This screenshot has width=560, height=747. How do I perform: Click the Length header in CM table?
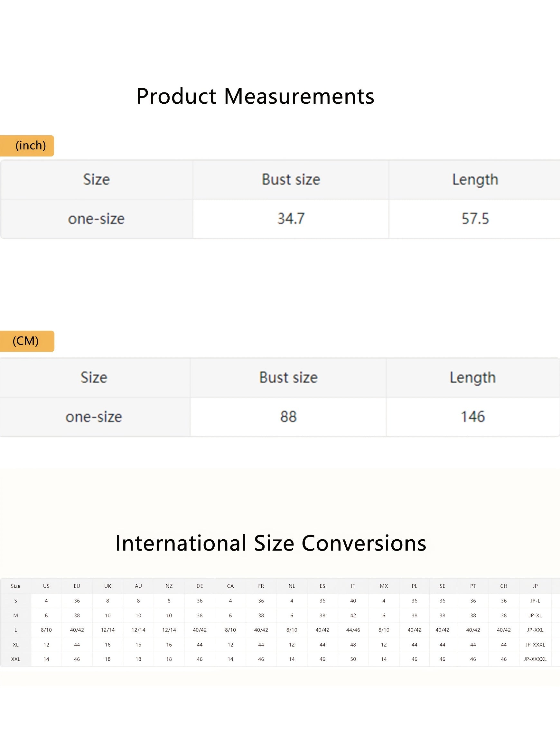coord(472,378)
